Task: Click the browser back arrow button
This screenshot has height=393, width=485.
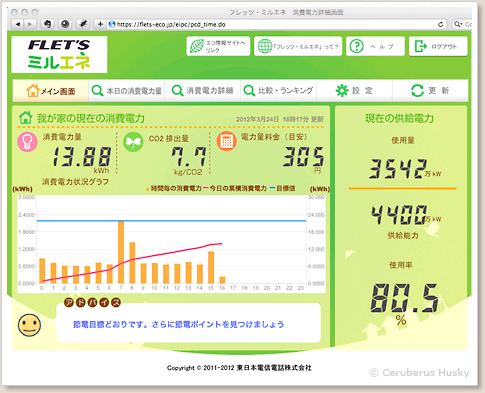Action: coord(18,24)
